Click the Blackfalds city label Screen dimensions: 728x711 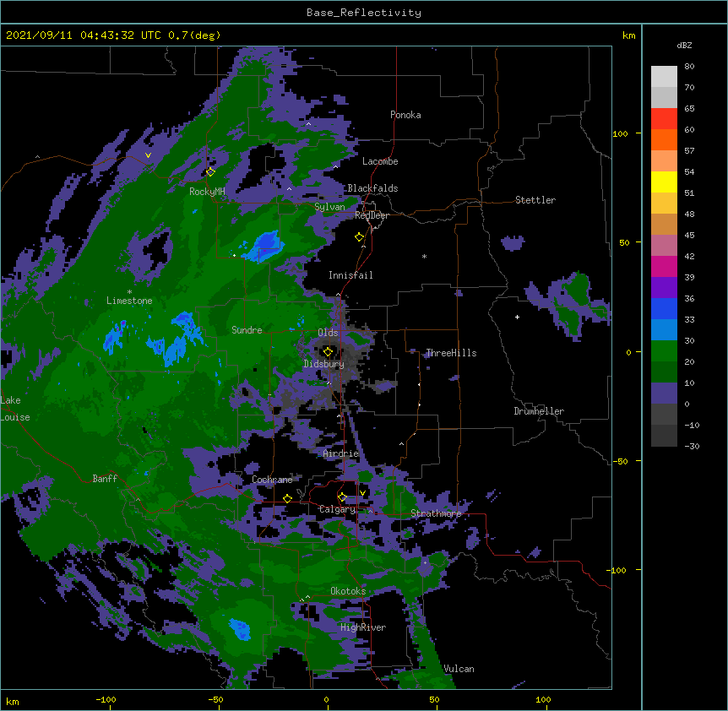coord(372,188)
